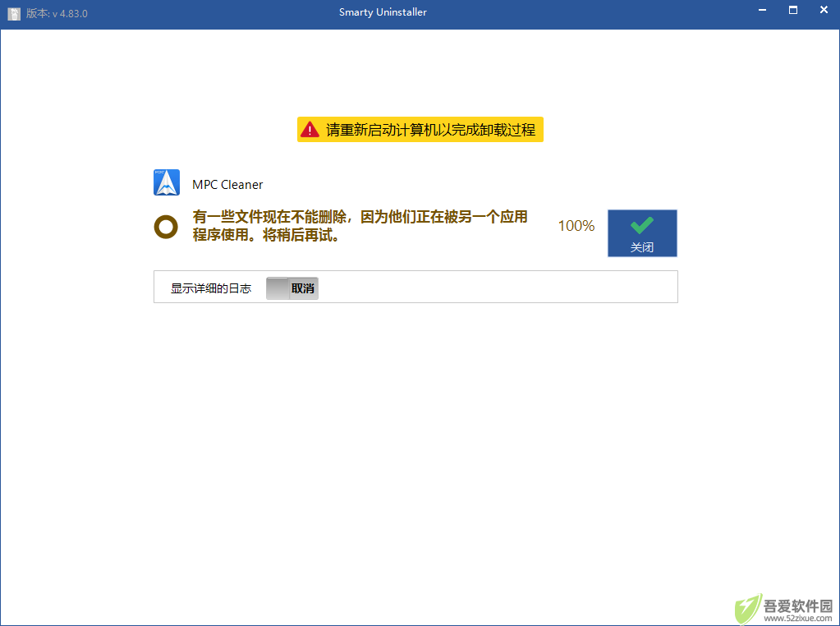Maximize the Smarty Uninstaller window
This screenshot has width=840, height=626.
click(793, 10)
